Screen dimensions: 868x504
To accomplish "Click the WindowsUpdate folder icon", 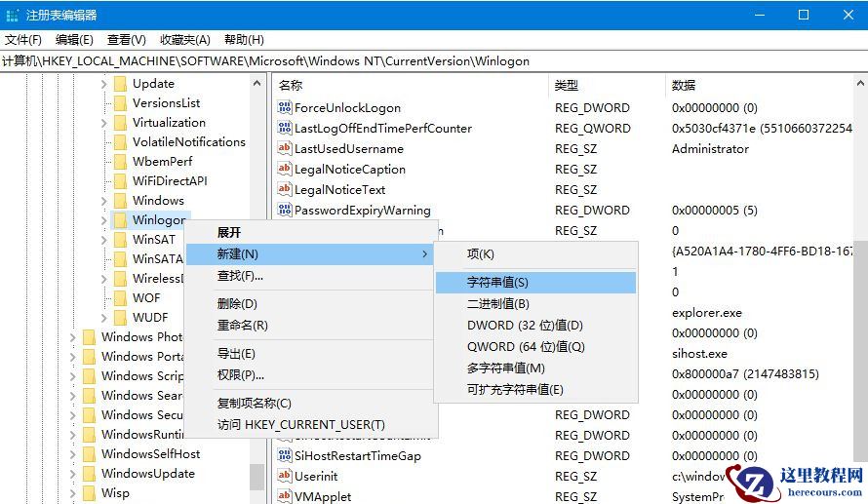I will 89,474.
